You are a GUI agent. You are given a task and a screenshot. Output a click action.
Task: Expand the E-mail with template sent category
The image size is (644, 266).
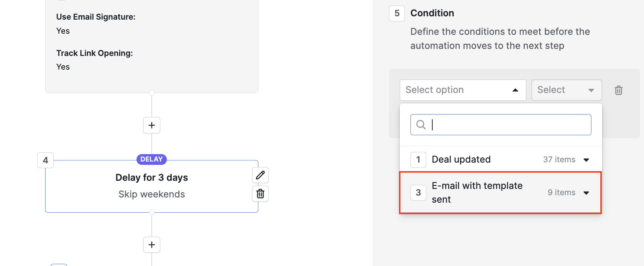tap(587, 193)
